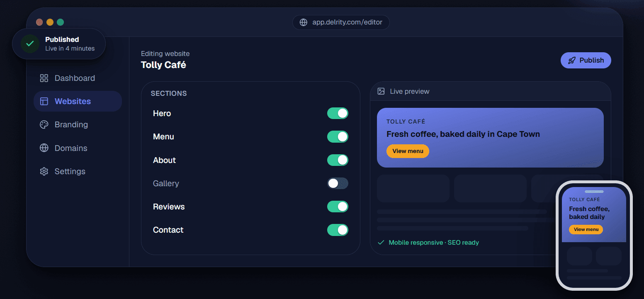Click View menu in mobile preview
The width and height of the screenshot is (644, 299).
click(x=586, y=229)
